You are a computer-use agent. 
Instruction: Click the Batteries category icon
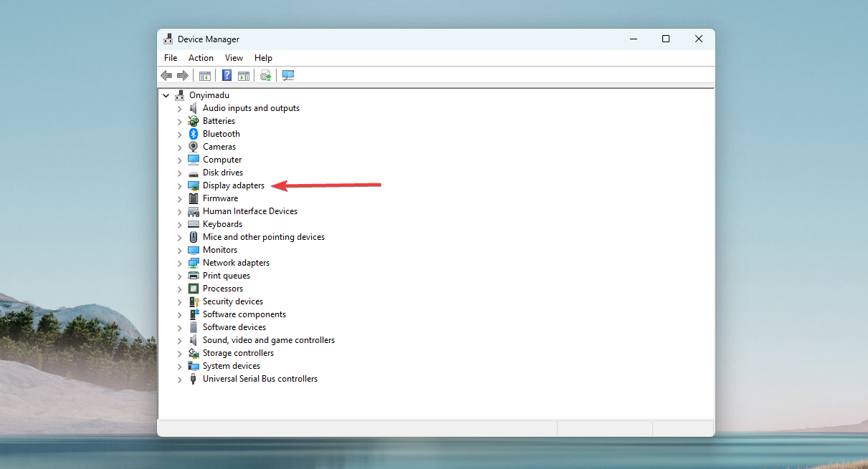click(x=193, y=121)
